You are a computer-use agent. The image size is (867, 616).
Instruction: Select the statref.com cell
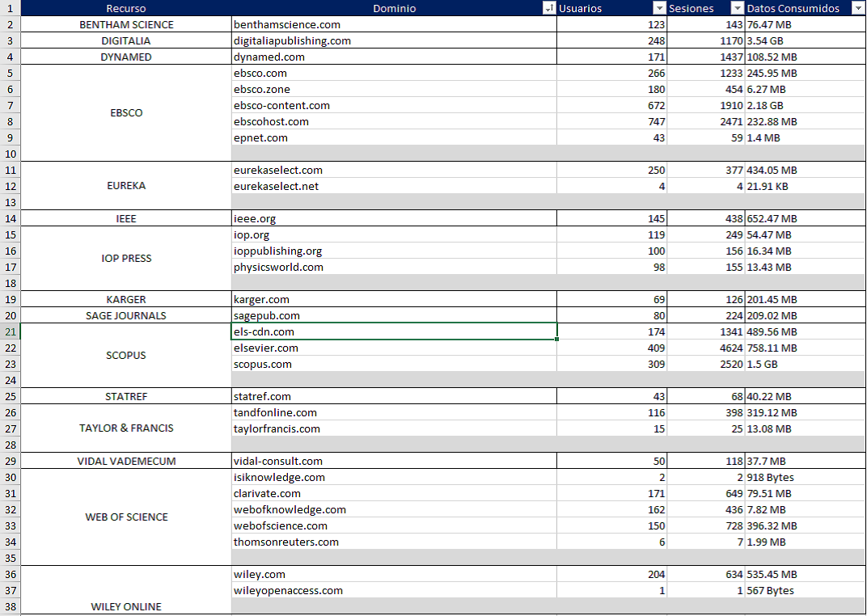click(x=394, y=396)
